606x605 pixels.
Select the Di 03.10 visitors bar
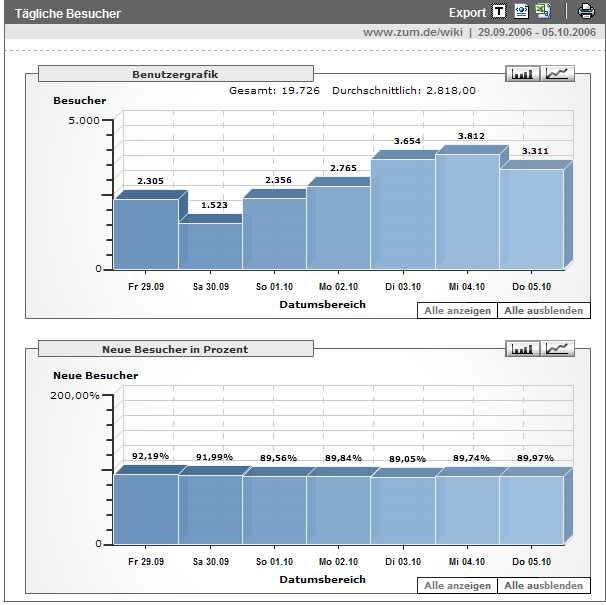coord(403,214)
